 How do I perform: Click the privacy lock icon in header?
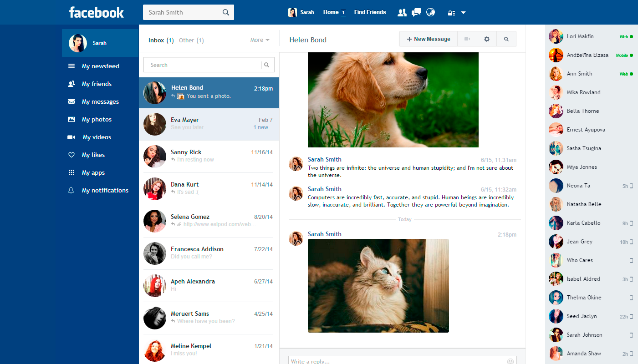pyautogui.click(x=451, y=13)
